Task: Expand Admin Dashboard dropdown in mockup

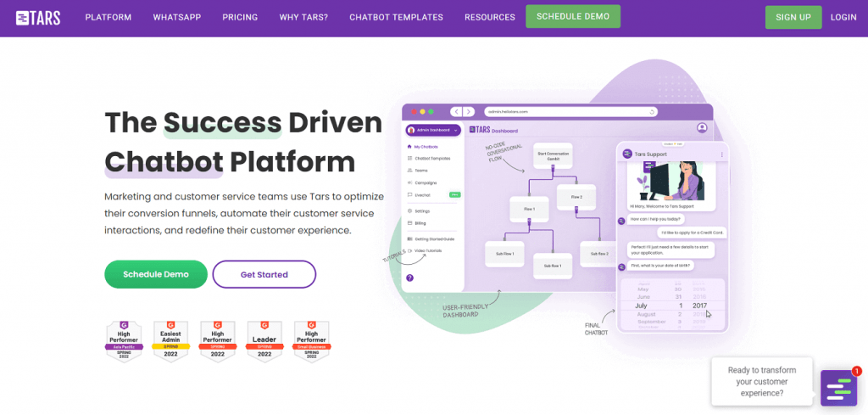Action: click(433, 130)
